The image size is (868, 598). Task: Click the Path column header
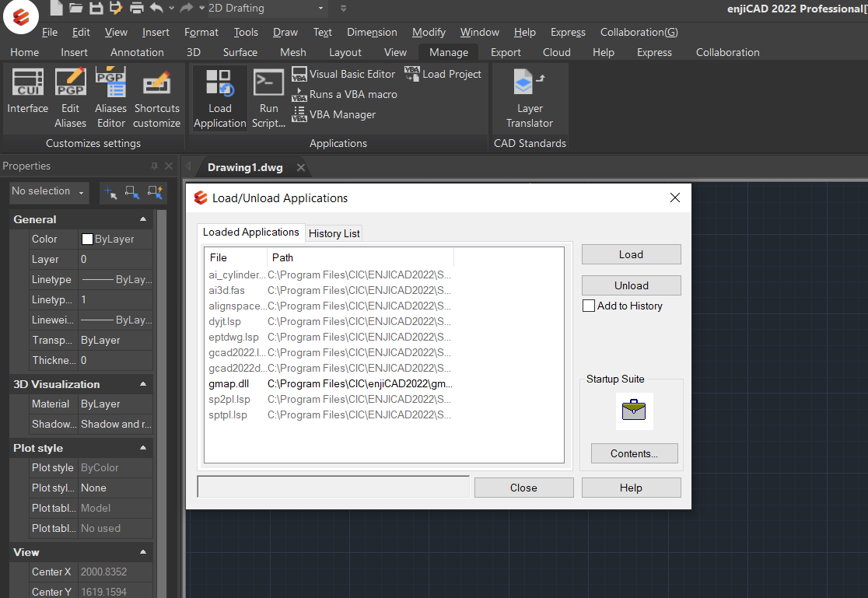tap(360, 257)
